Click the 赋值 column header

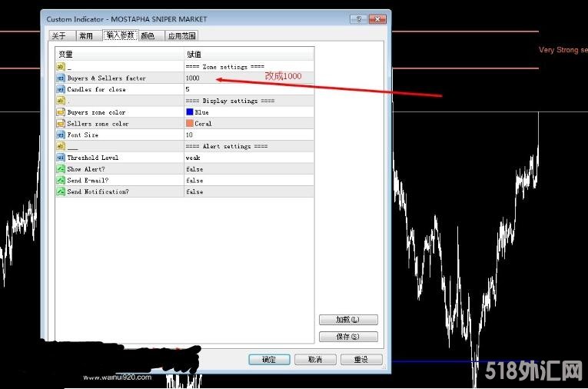pyautogui.click(x=249, y=54)
